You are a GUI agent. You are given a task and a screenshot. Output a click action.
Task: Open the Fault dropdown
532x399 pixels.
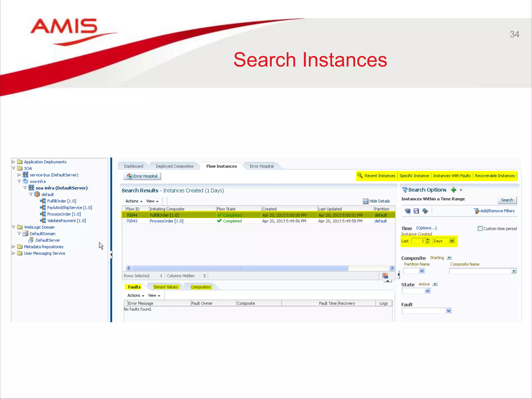[x=449, y=311]
